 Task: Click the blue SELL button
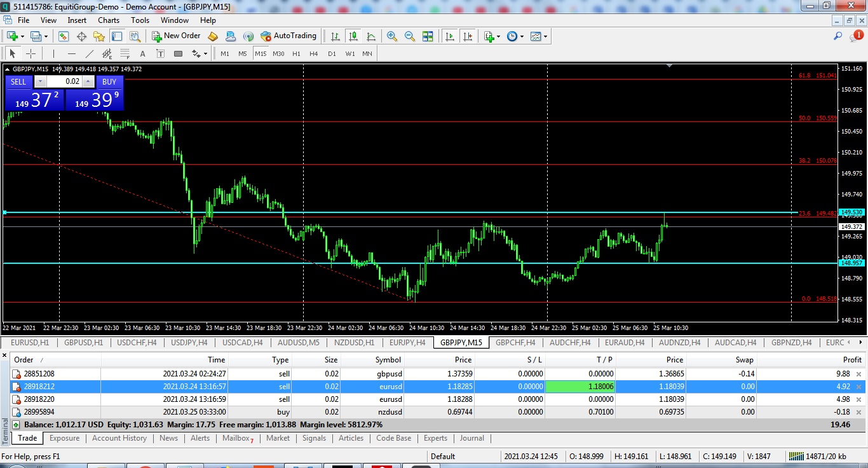click(x=18, y=81)
